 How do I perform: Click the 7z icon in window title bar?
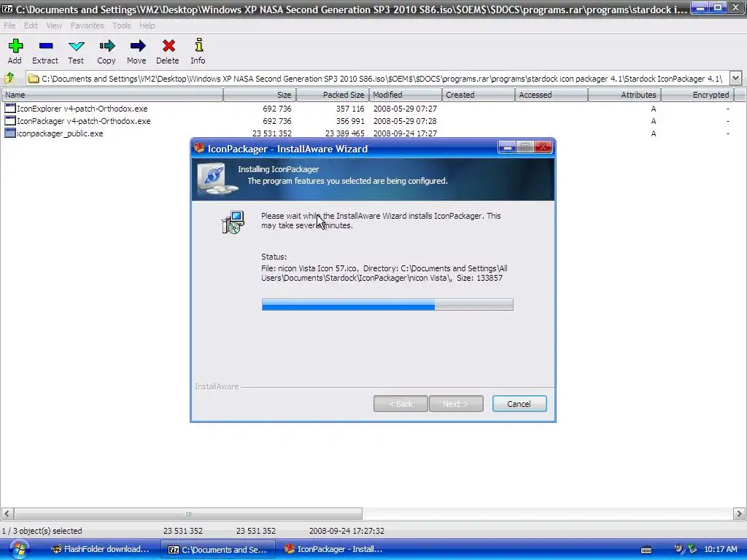click(x=7, y=9)
